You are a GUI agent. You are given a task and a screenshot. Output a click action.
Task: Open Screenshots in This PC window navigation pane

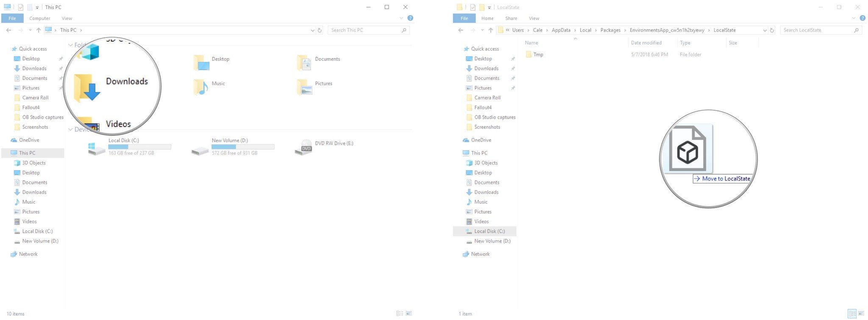pos(31,127)
